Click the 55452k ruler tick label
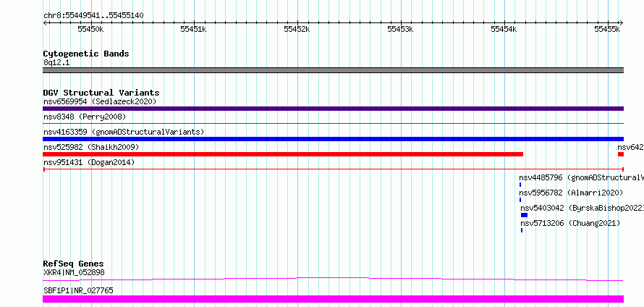The image size is (644, 307). (x=297, y=29)
